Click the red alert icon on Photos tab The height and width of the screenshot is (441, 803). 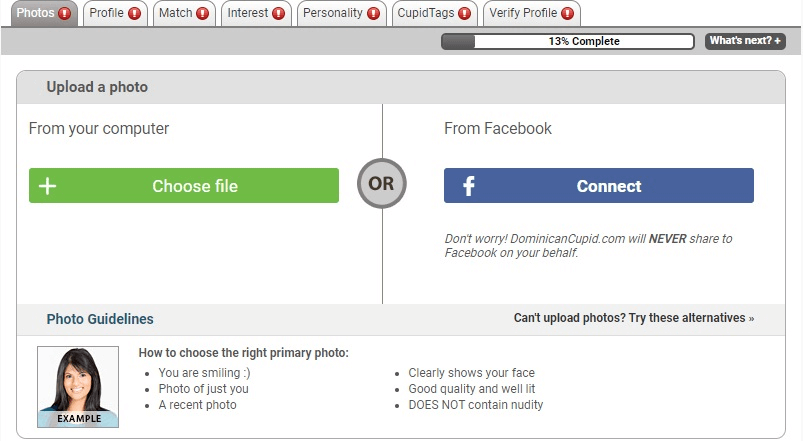(65, 13)
